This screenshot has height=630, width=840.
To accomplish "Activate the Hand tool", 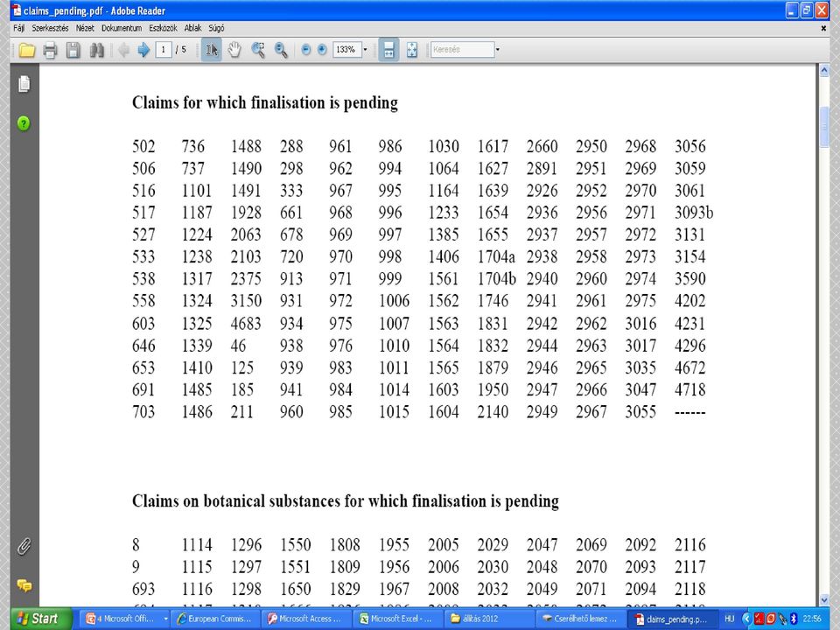I will click(x=234, y=51).
